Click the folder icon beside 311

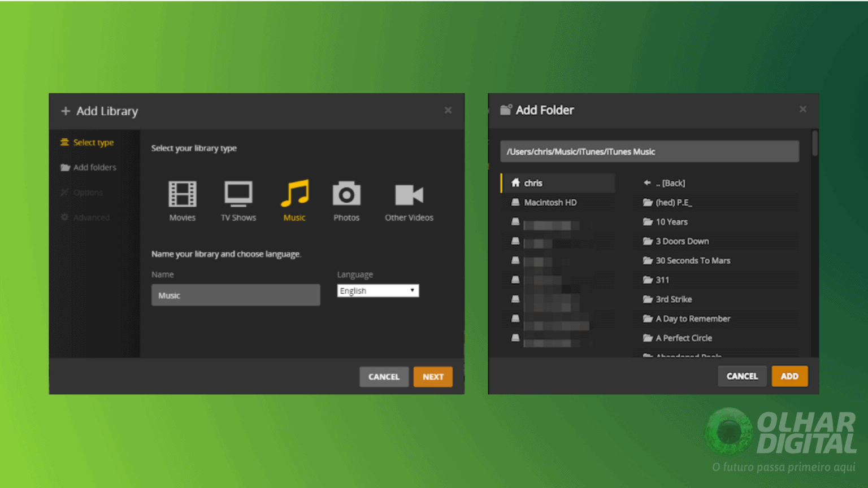tap(648, 280)
